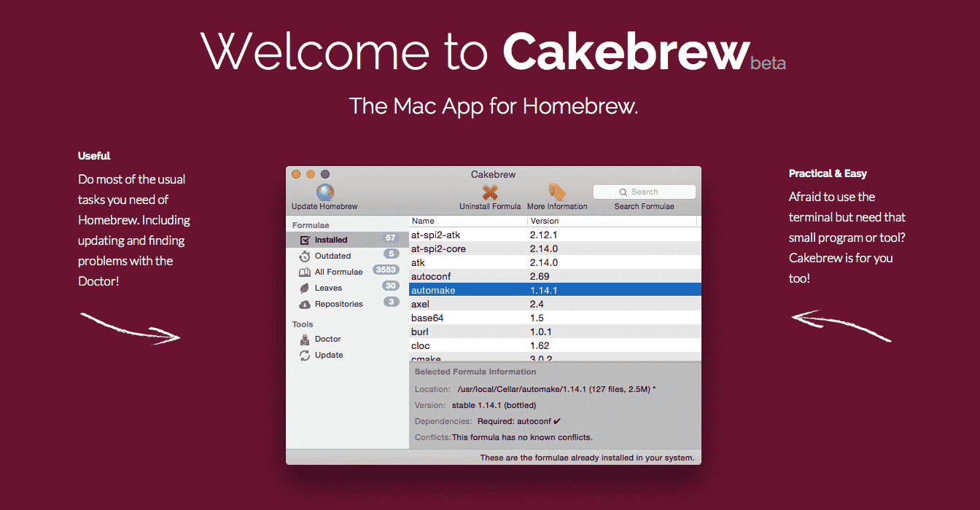Viewport: 980px width, 510px height.
Task: Click the orange minimize window button
Action: [x=311, y=174]
